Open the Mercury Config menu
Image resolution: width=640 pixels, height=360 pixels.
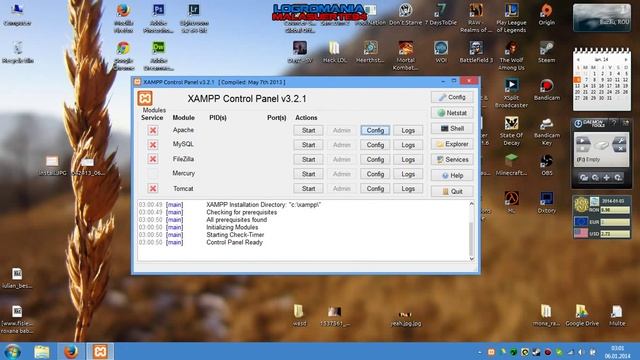click(x=375, y=174)
